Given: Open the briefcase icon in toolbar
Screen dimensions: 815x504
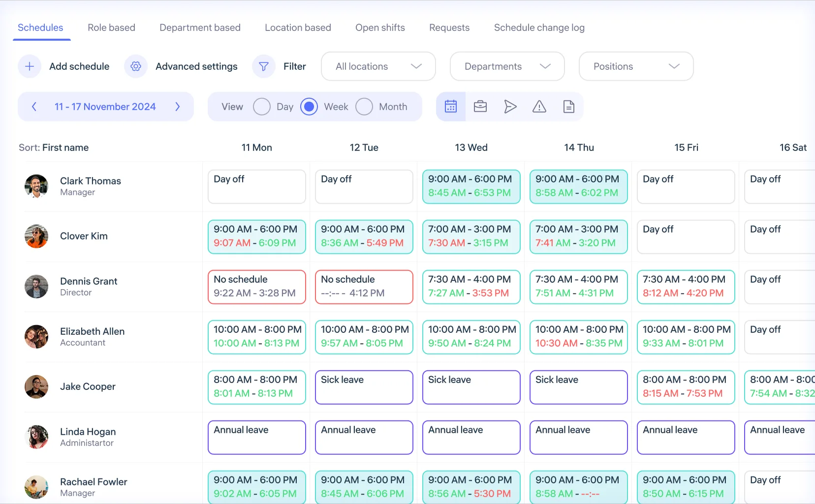Looking at the screenshot, I should point(480,107).
